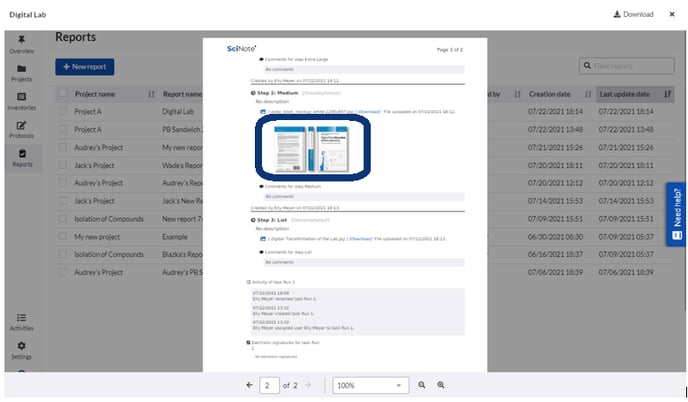
Task: Open the Need help? side tab
Action: [x=676, y=214]
